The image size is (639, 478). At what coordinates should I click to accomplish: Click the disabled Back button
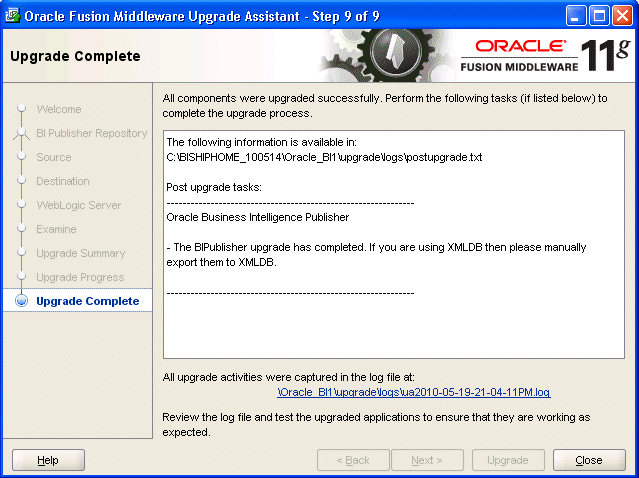coord(353,460)
